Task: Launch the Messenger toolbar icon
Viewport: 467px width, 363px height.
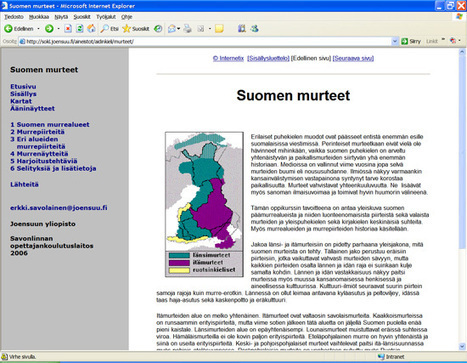Action: 255,29
